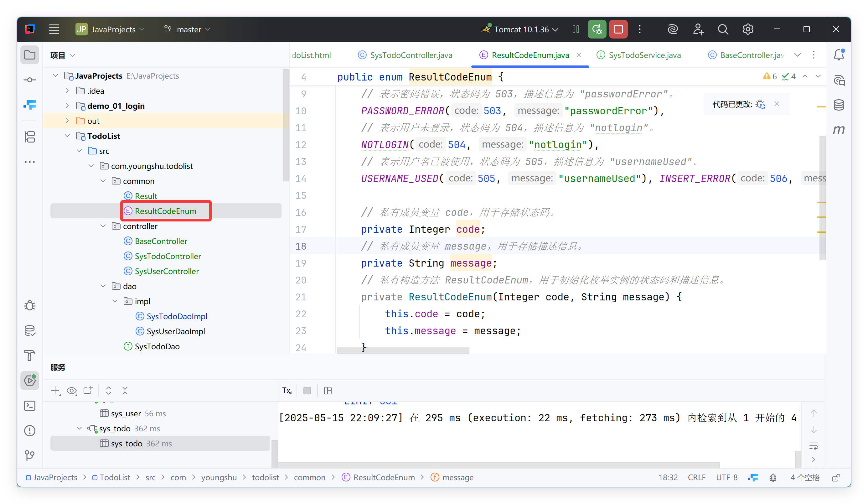Viewport: 868px width, 504px height.
Task: Expand all services in tree
Action: pos(108,390)
